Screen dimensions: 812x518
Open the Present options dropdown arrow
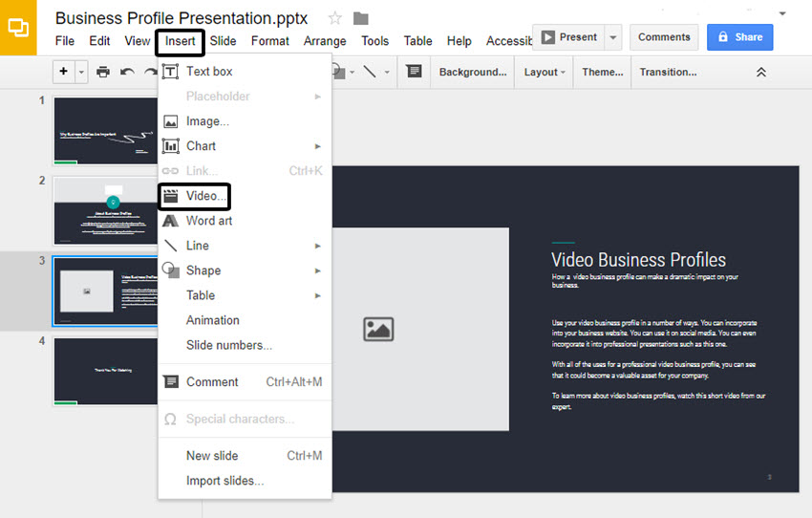(x=613, y=37)
